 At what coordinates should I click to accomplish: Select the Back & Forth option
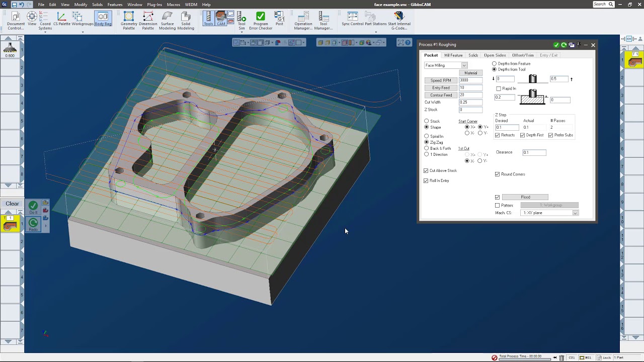(427, 148)
